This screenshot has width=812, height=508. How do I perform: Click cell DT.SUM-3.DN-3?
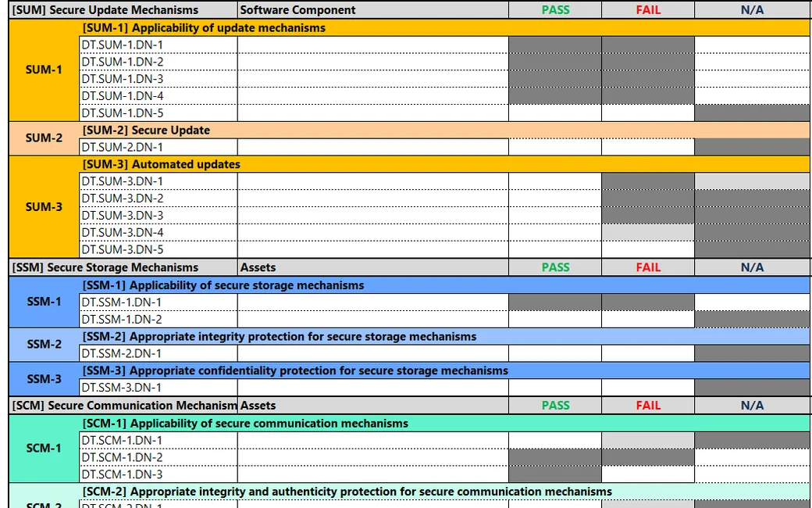[x=158, y=215]
